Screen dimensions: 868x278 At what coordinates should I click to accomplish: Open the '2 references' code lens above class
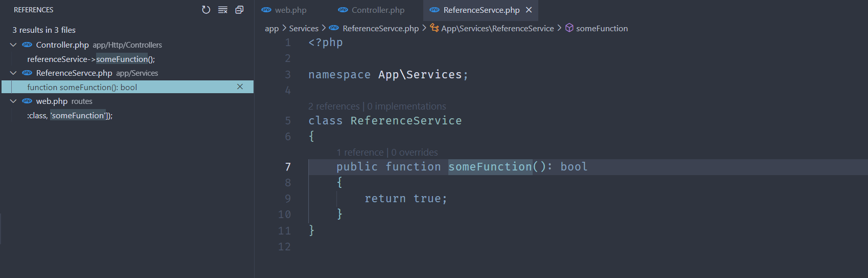click(334, 106)
